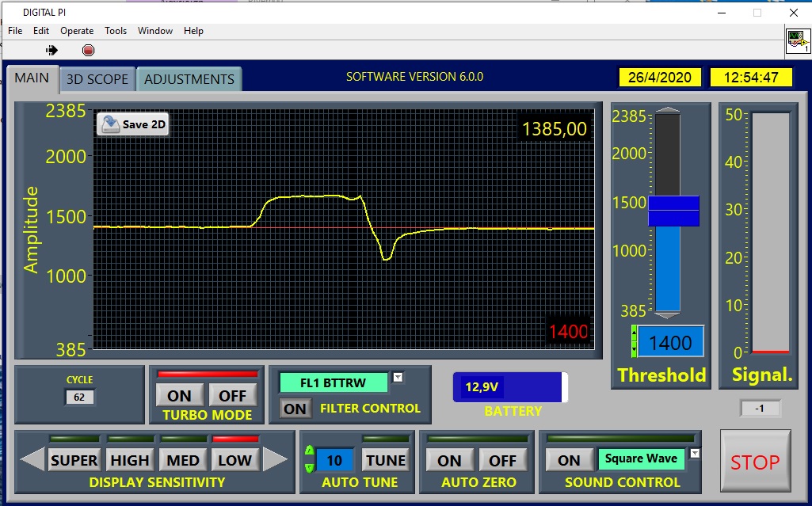Click the left arrow of Display Sensitivity

32,459
